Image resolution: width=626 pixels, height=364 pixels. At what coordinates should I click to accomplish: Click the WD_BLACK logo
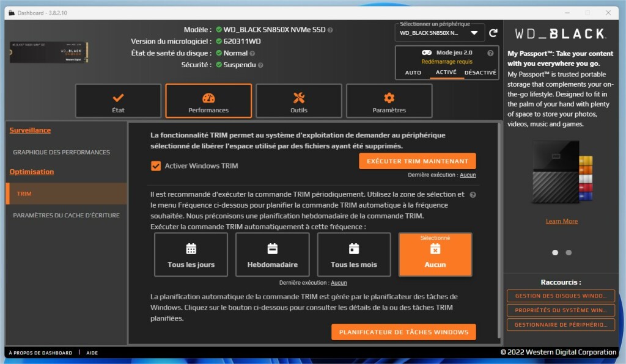[561, 34]
